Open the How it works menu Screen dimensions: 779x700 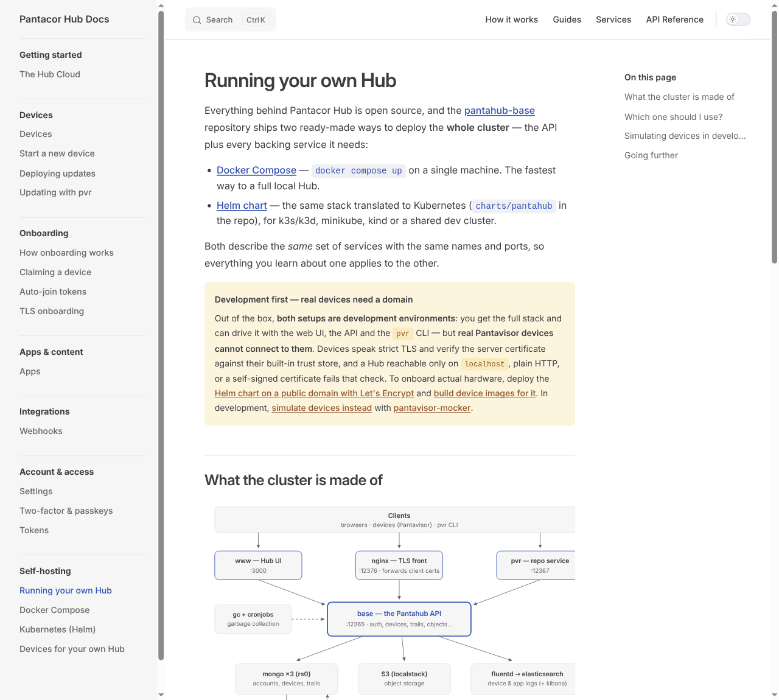[x=511, y=19]
